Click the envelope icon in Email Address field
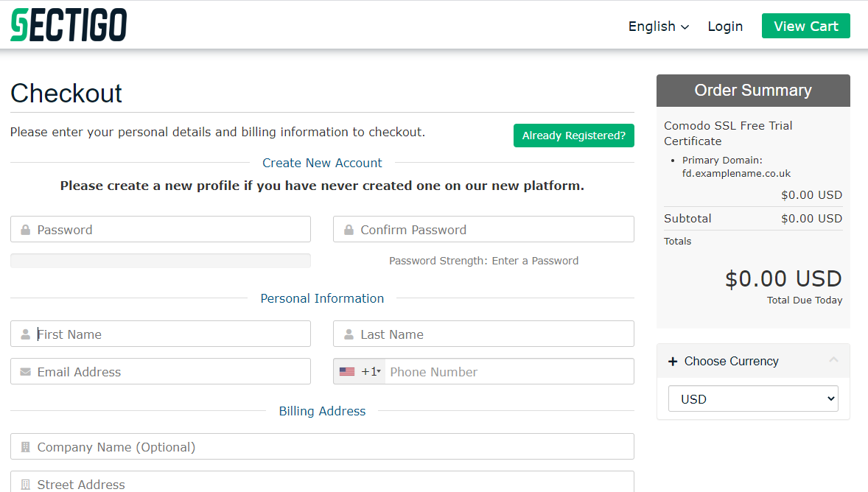The height and width of the screenshot is (492, 868). coord(26,372)
